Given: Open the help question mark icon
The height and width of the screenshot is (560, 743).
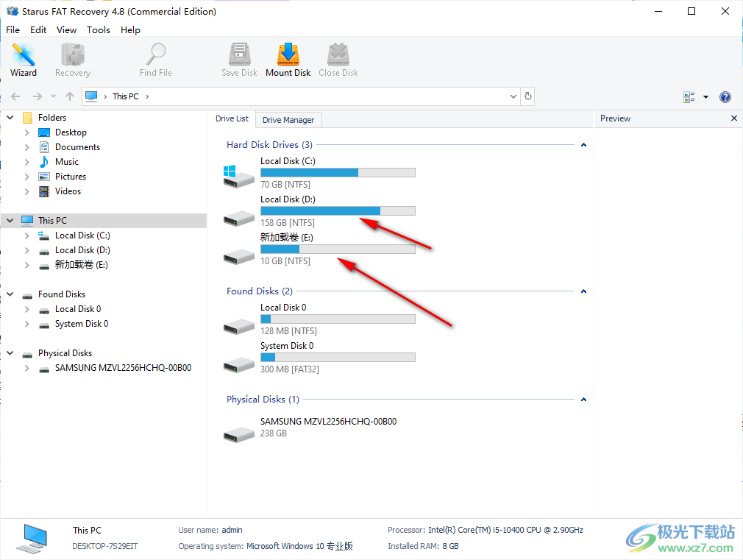Looking at the screenshot, I should tap(725, 97).
